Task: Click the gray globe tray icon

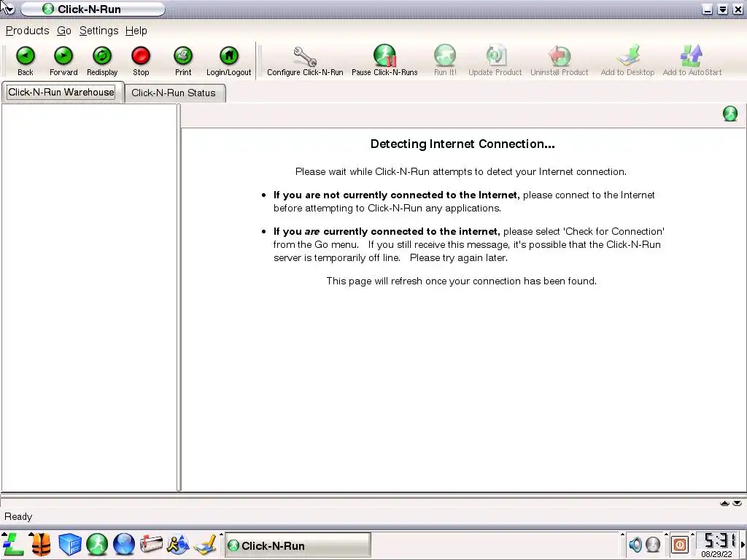Action: pos(653,544)
